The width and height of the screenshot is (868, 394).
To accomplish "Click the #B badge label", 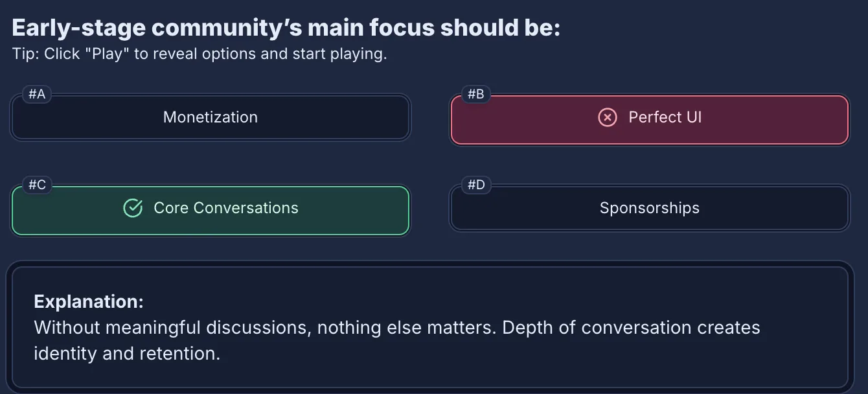I will coord(476,94).
